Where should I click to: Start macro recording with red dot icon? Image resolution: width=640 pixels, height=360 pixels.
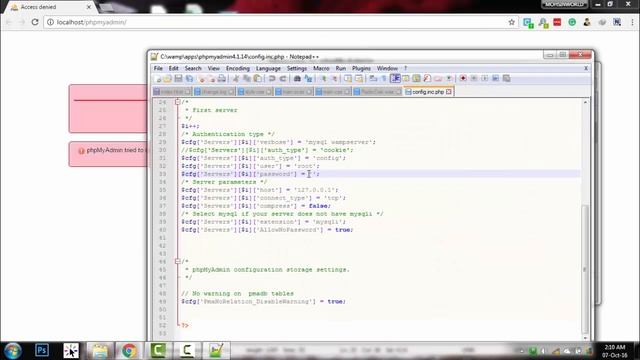click(463, 78)
